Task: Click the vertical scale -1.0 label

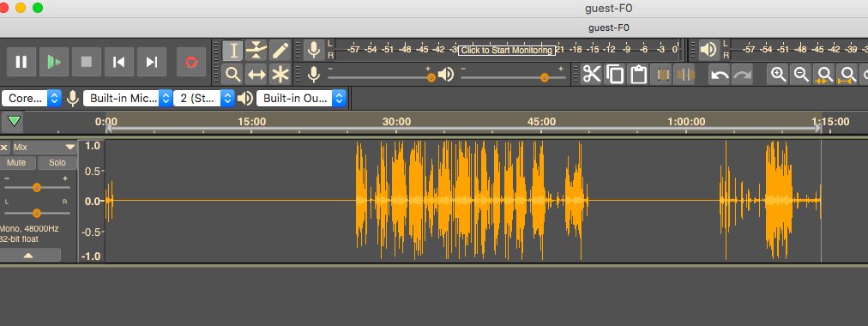Action: [91, 257]
